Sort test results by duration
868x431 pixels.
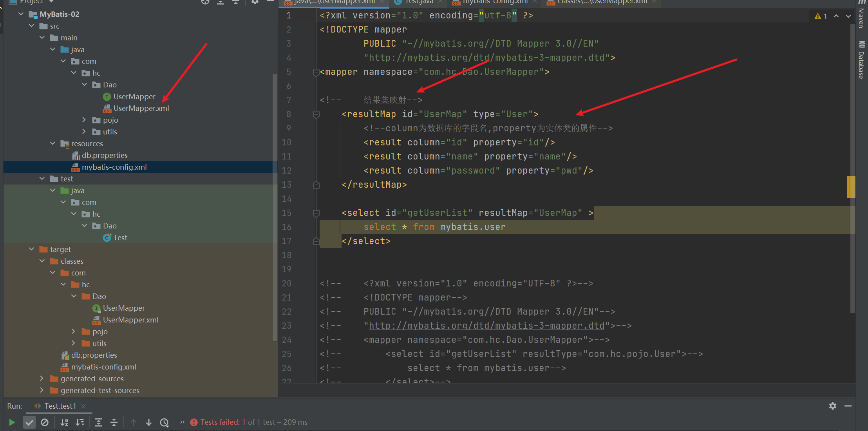(x=80, y=422)
